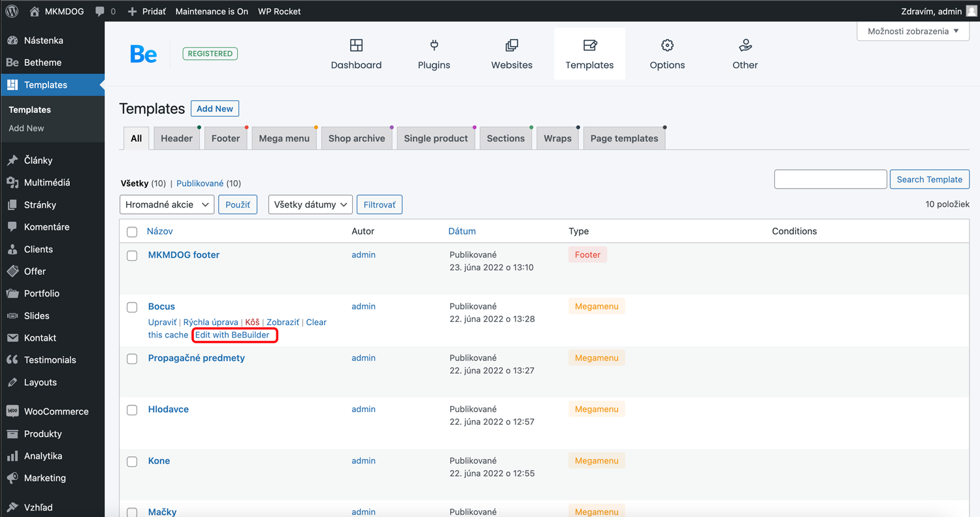The height and width of the screenshot is (517, 980).
Task: Open the MKMDOG site home icon
Action: 35,11
